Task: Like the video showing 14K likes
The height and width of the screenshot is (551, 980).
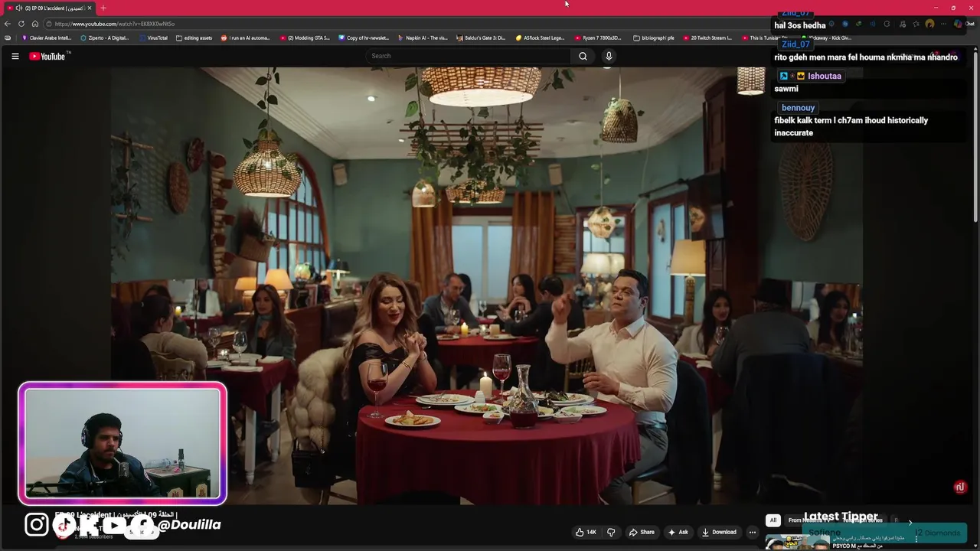Action: click(x=586, y=532)
